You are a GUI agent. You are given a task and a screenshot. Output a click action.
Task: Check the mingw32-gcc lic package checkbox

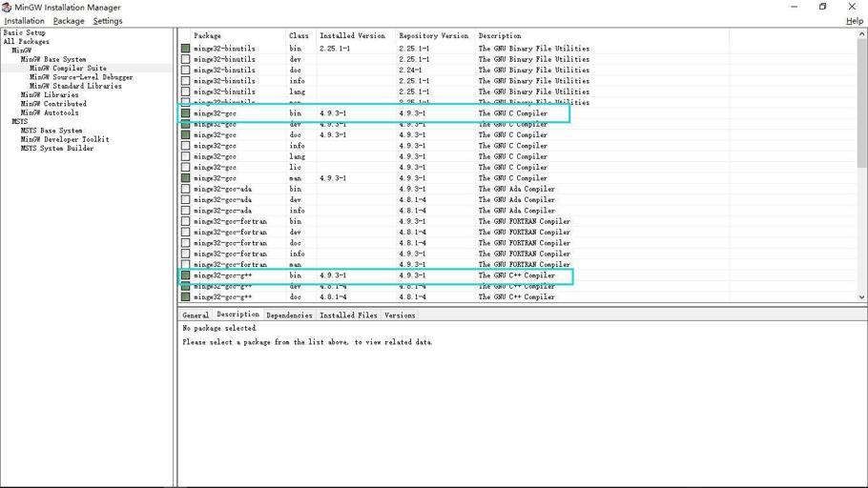(185, 167)
